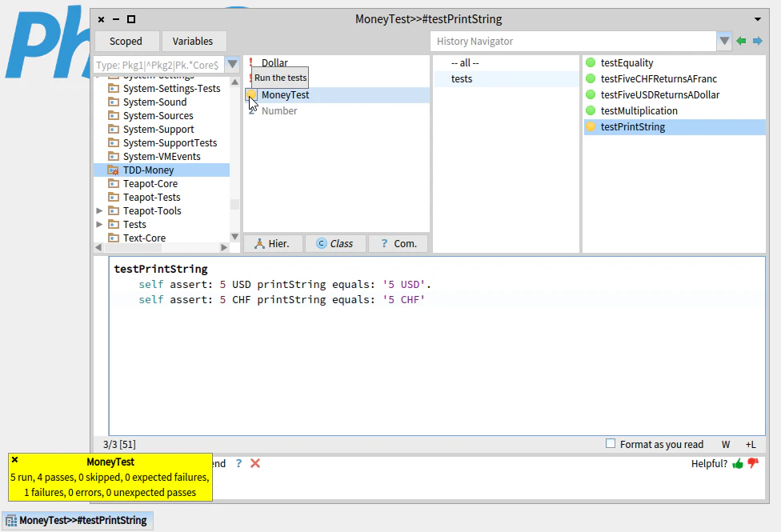The image size is (781, 532).
Task: Toggle Com. class comment view
Action: [399, 243]
